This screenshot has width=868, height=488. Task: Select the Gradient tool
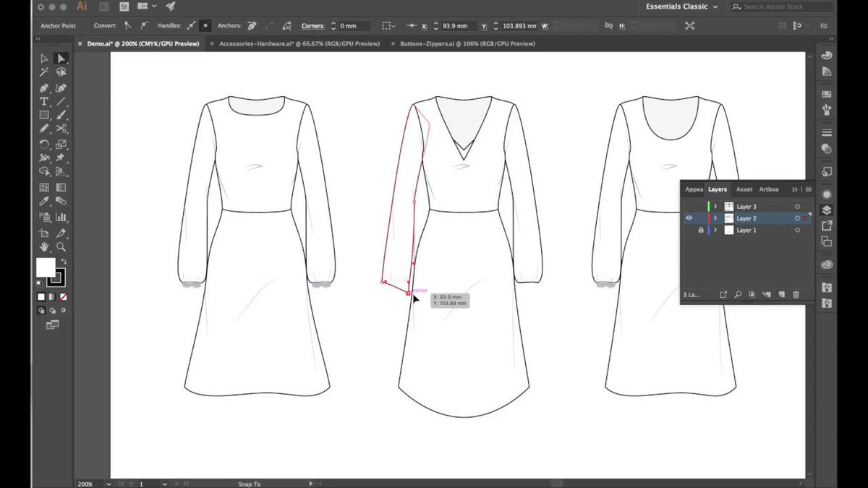click(61, 187)
